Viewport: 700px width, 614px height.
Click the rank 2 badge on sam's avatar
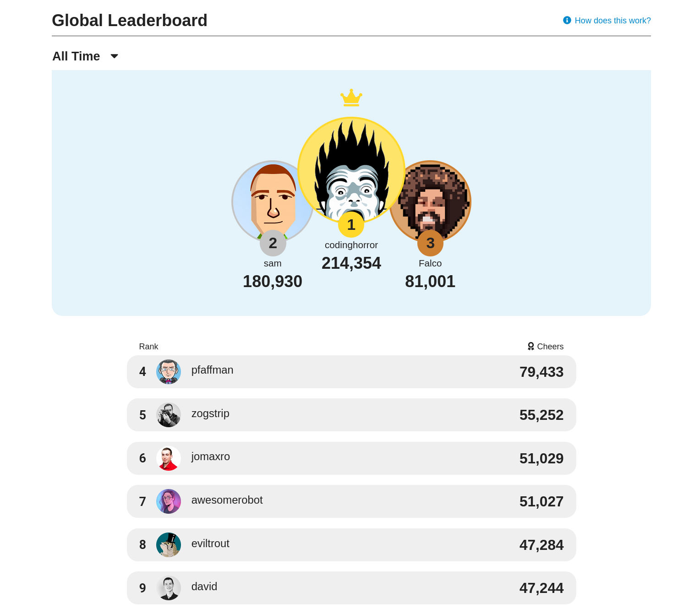(x=273, y=243)
